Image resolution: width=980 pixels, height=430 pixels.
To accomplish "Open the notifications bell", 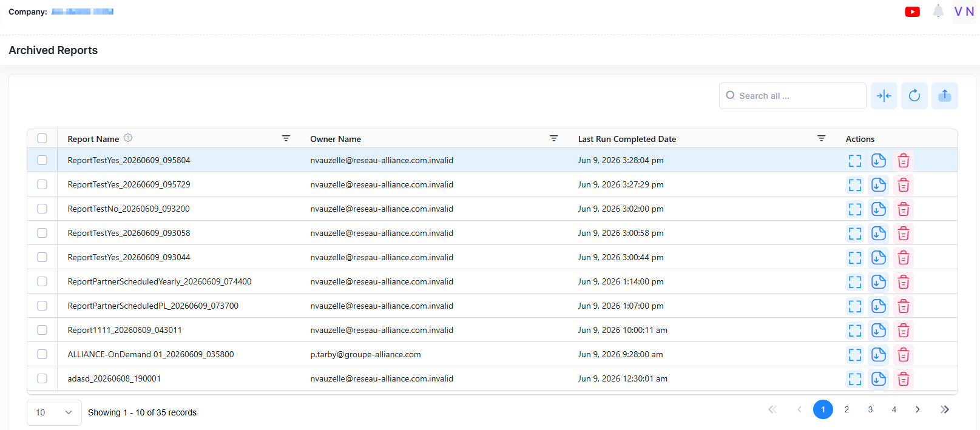I will click(x=938, y=11).
